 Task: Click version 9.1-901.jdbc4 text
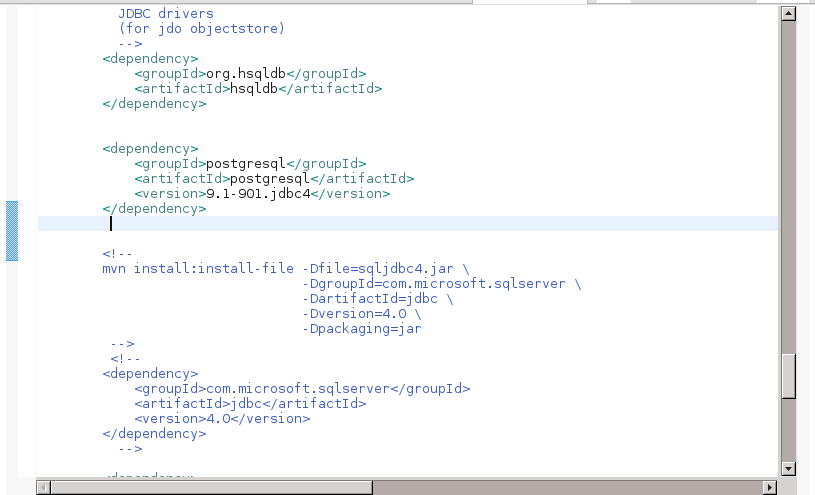click(x=258, y=194)
